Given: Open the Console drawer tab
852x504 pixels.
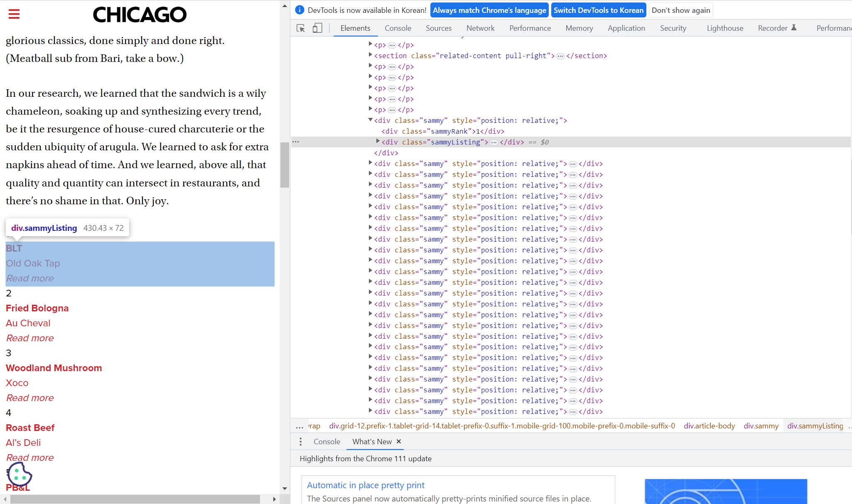Looking at the screenshot, I should click(327, 442).
